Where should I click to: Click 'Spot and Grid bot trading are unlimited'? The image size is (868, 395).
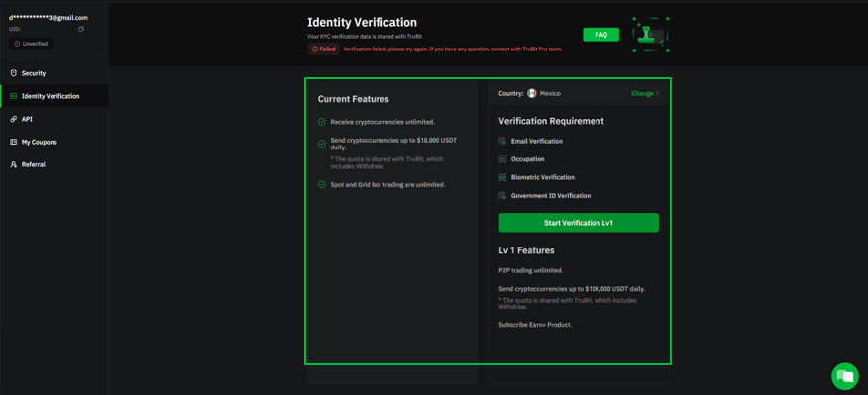click(387, 185)
